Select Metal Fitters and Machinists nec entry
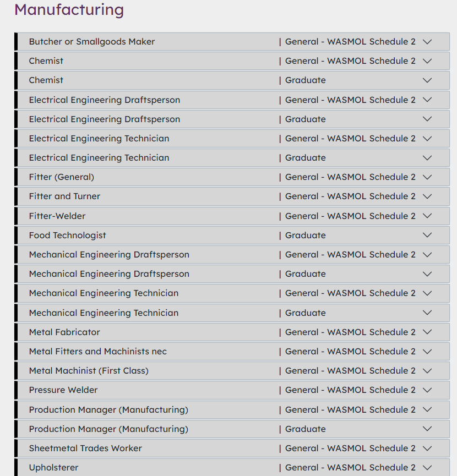Image resolution: width=457 pixels, height=476 pixels. [x=97, y=352]
